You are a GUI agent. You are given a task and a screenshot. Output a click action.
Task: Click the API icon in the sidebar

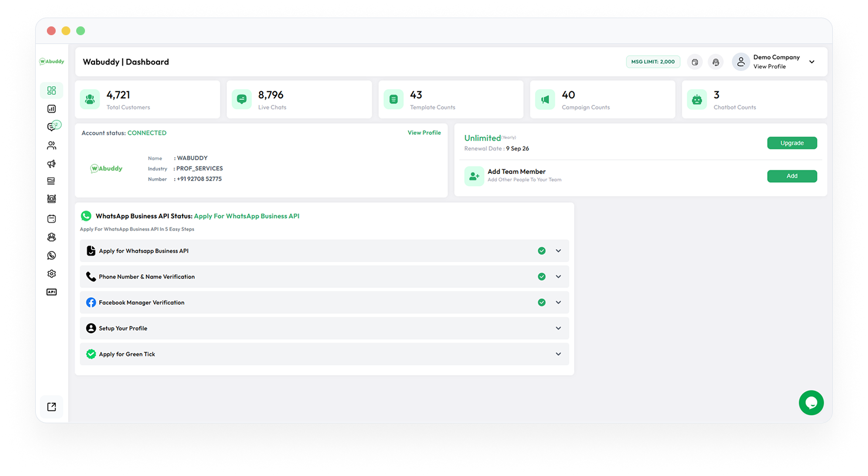pos(52,291)
